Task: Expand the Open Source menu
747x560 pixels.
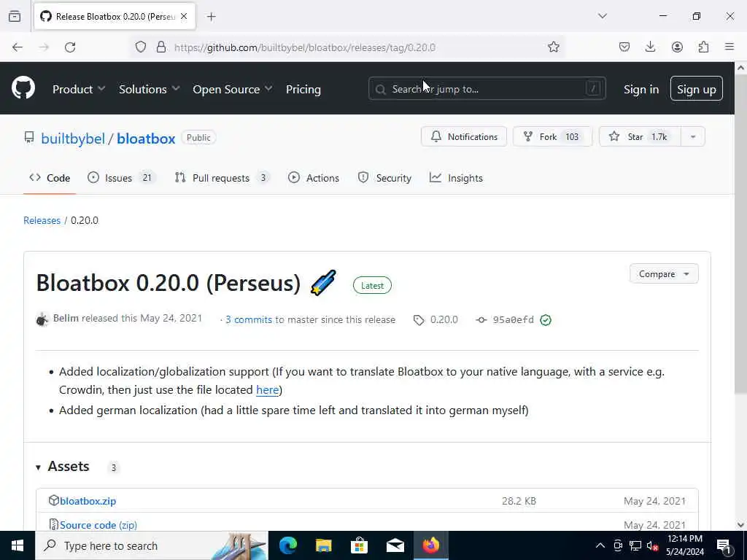Action: (233, 89)
